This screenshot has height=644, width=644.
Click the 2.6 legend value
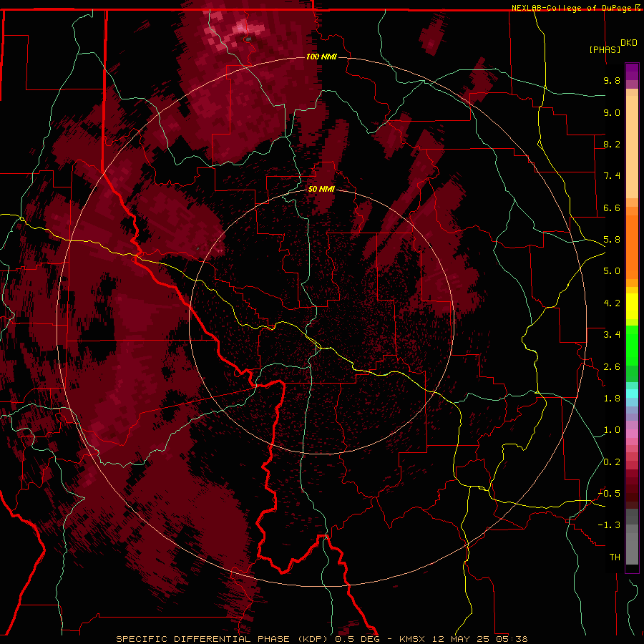point(612,367)
